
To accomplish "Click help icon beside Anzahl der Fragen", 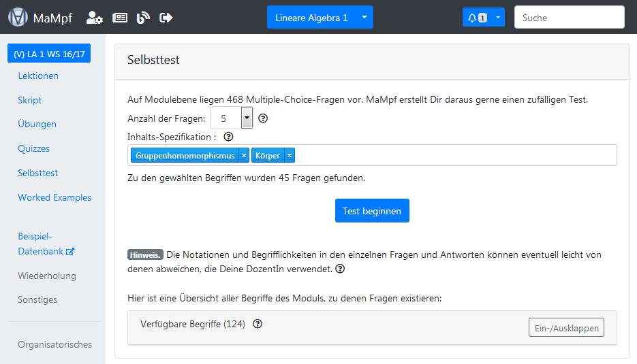I will 263,118.
